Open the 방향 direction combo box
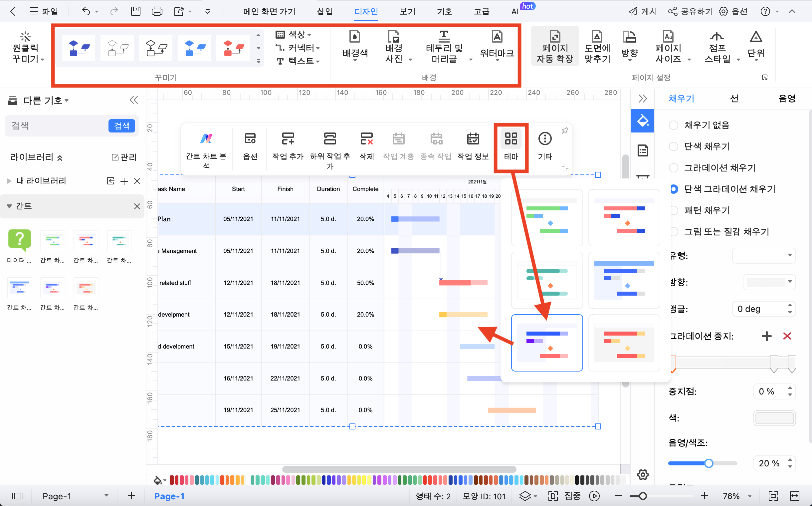 pyautogui.click(x=769, y=282)
